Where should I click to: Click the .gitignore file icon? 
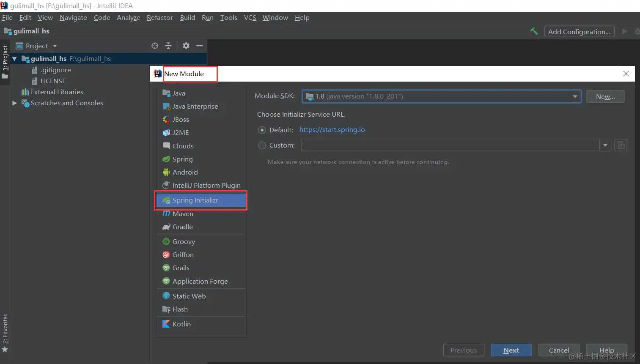click(35, 70)
